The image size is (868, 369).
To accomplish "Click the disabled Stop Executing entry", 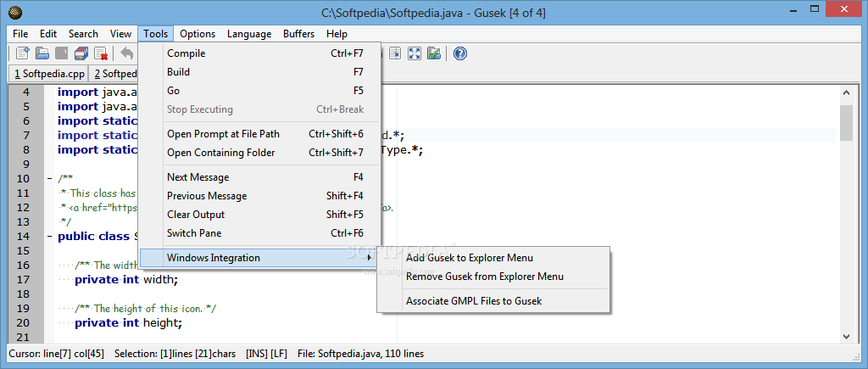I will pos(259,109).
